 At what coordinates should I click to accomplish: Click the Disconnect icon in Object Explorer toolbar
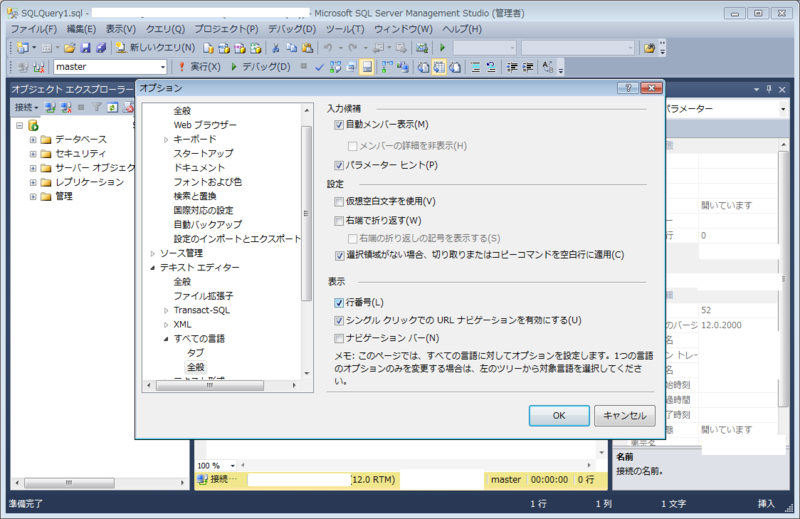tap(66, 107)
